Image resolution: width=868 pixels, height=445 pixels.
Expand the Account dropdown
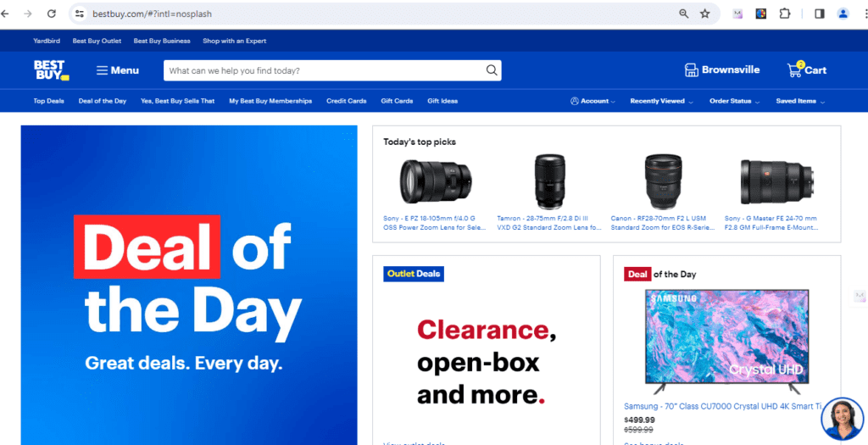593,101
